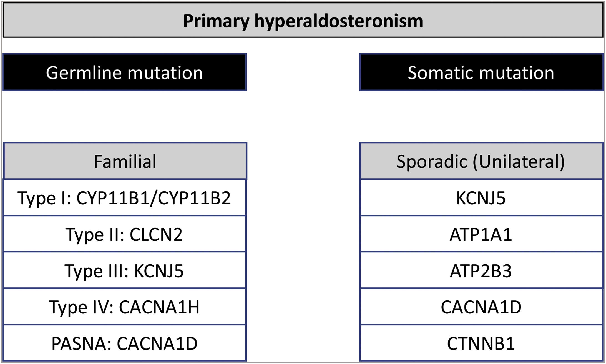Select CACNA1D in the PASNA row
Image resolution: width=606 pixels, height=364 pixels.
pos(157,343)
